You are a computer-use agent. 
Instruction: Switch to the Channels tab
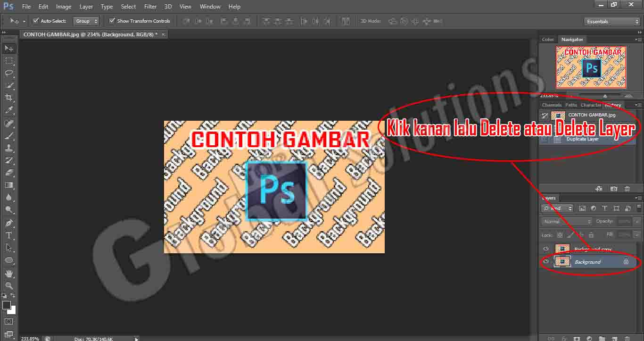(552, 105)
